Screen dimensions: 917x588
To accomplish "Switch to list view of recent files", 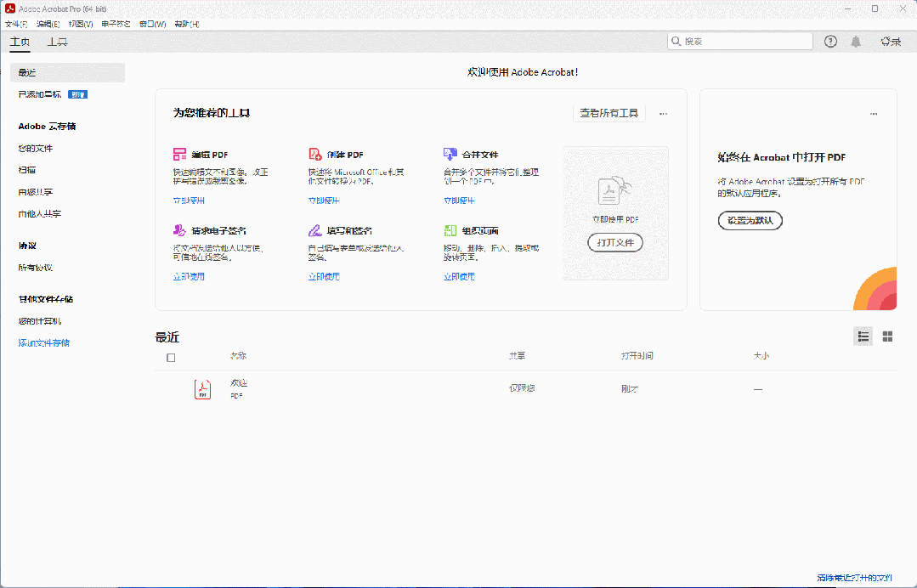I will tap(863, 336).
